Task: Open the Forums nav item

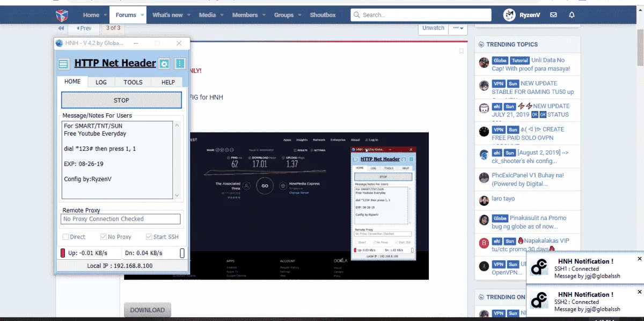Action: [126, 15]
